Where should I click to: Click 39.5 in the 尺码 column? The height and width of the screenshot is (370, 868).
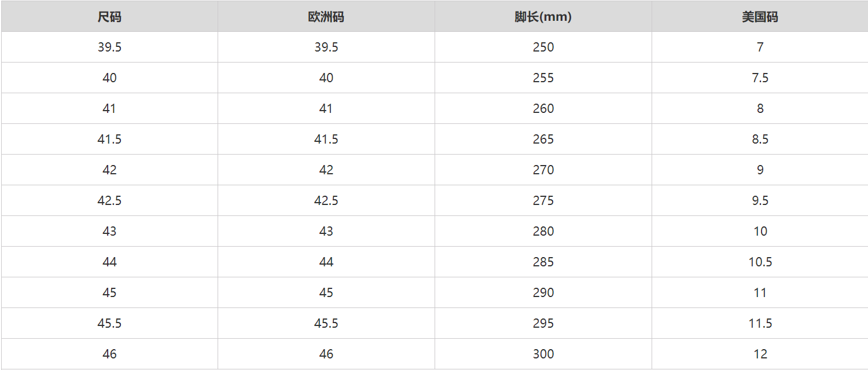(109, 47)
